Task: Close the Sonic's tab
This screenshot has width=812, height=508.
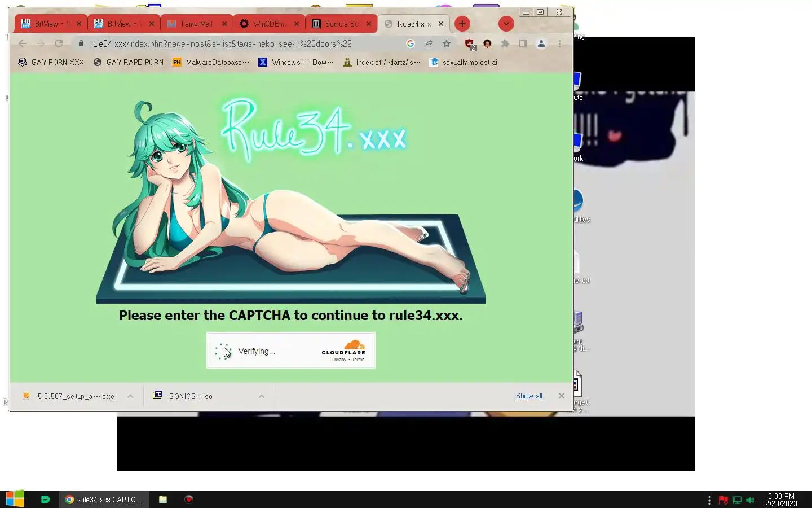Action: click(x=369, y=24)
